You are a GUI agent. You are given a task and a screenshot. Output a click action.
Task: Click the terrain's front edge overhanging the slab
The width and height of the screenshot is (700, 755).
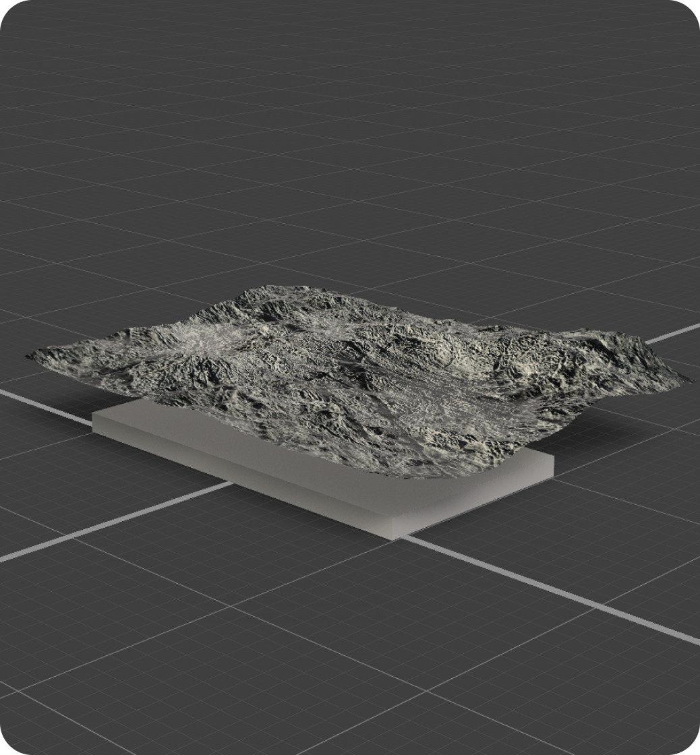pyautogui.click(x=405, y=474)
